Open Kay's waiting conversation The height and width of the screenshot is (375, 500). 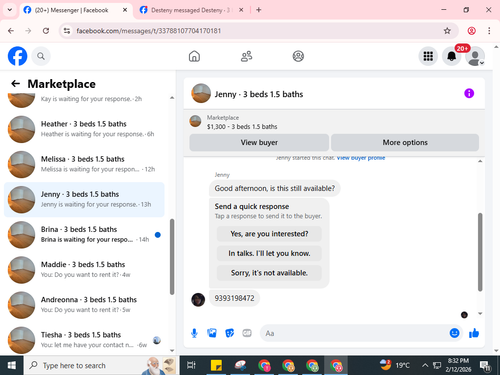(x=84, y=101)
